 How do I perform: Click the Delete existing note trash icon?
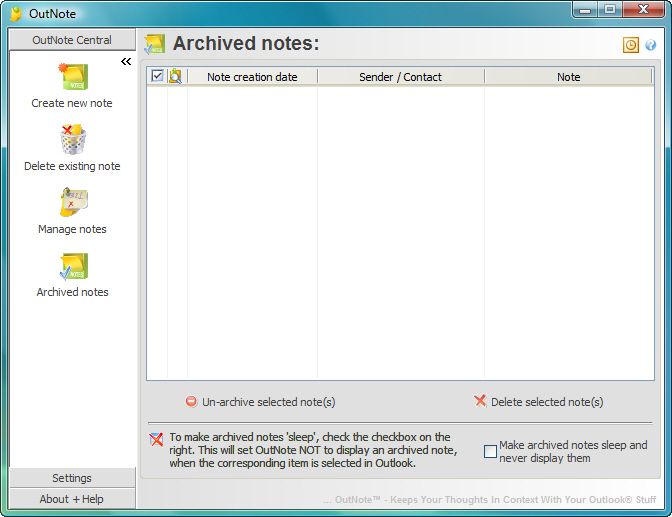[x=73, y=139]
